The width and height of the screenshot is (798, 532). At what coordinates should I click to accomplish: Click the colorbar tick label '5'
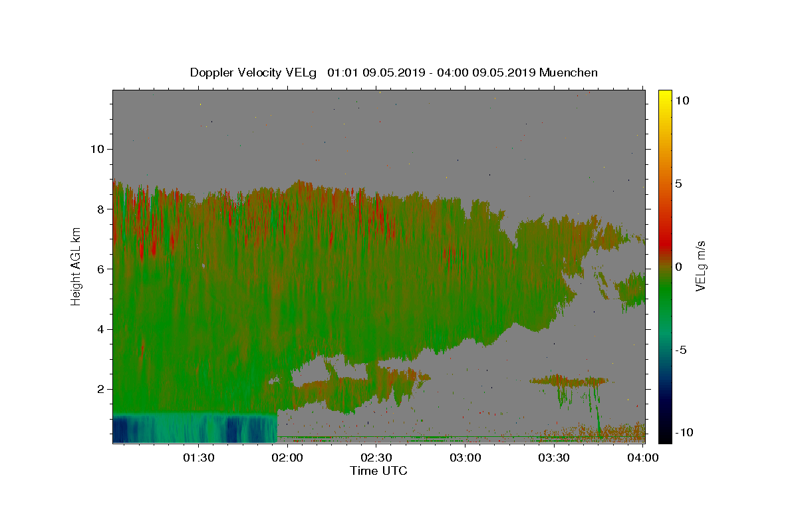[679, 184]
